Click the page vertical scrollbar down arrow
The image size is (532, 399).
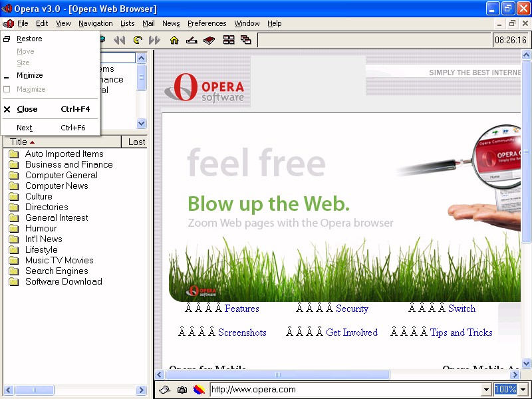coord(526,363)
